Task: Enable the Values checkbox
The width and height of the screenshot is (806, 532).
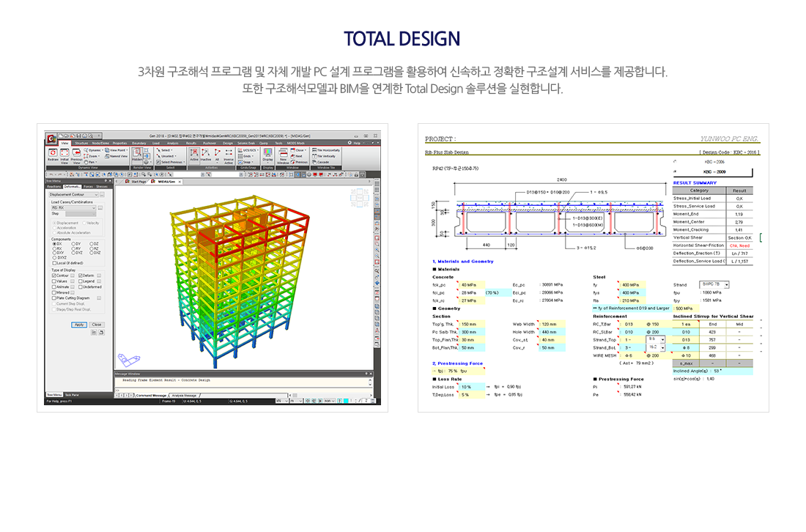Action: (x=53, y=281)
